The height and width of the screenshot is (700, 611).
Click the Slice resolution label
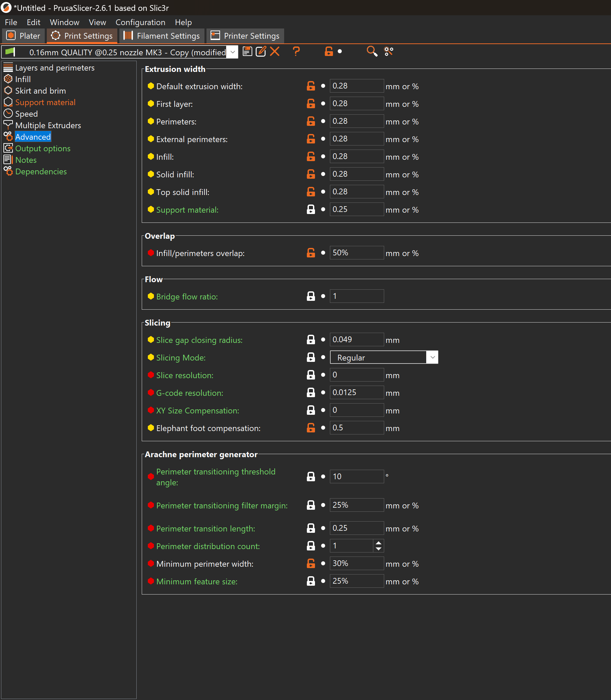[x=184, y=375]
